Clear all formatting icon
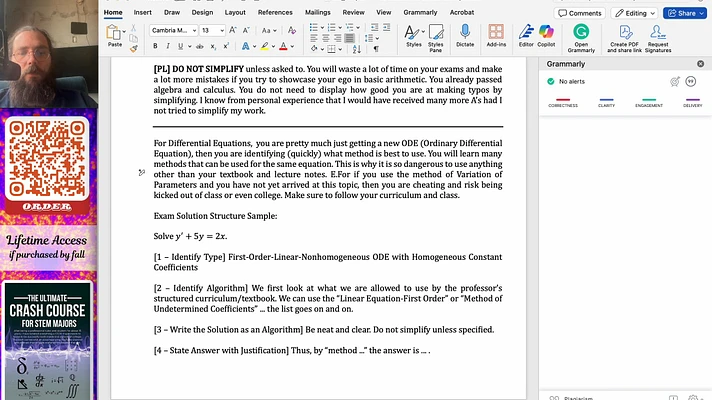 pyautogui.click(x=292, y=30)
